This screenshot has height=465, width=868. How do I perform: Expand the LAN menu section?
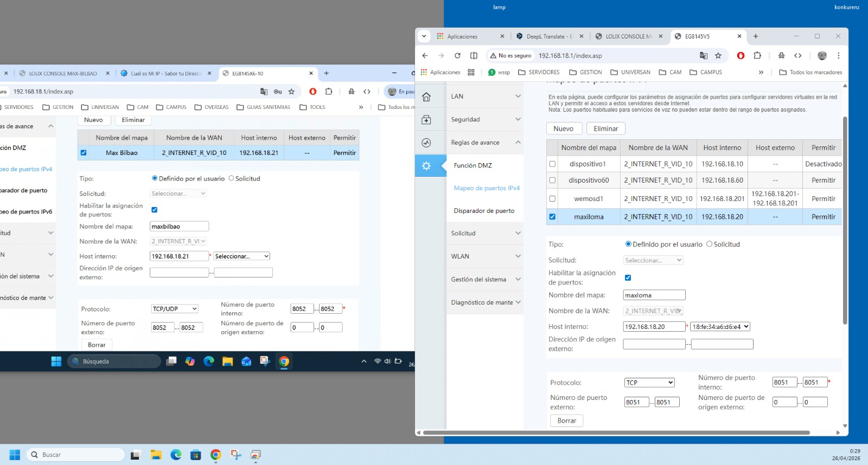coord(485,96)
